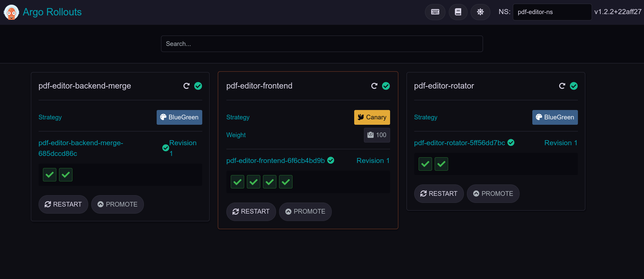Click the Canary strategy badge on frontend card

(372, 117)
